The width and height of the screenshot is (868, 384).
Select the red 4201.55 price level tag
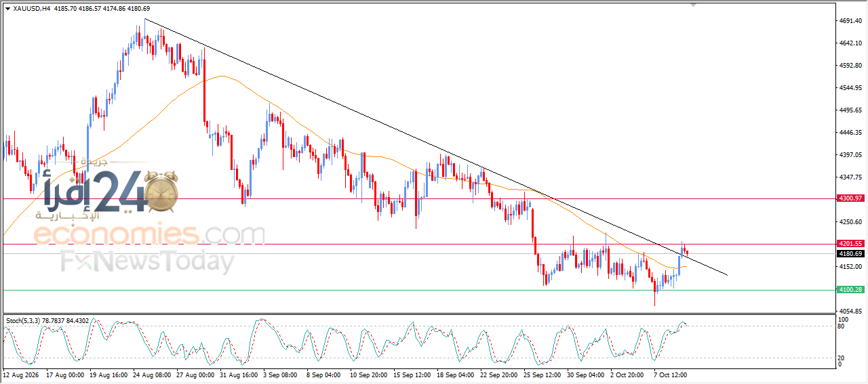(850, 244)
